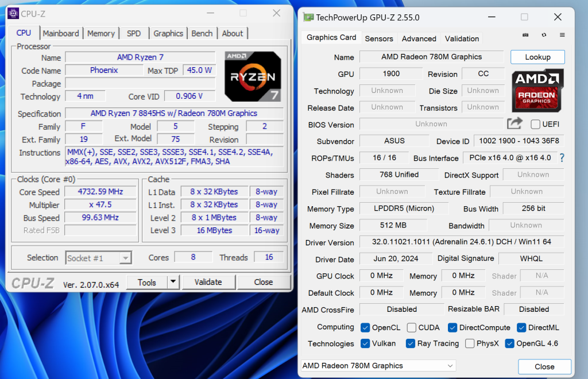
Task: Click the BIOS export share icon
Action: [x=514, y=123]
